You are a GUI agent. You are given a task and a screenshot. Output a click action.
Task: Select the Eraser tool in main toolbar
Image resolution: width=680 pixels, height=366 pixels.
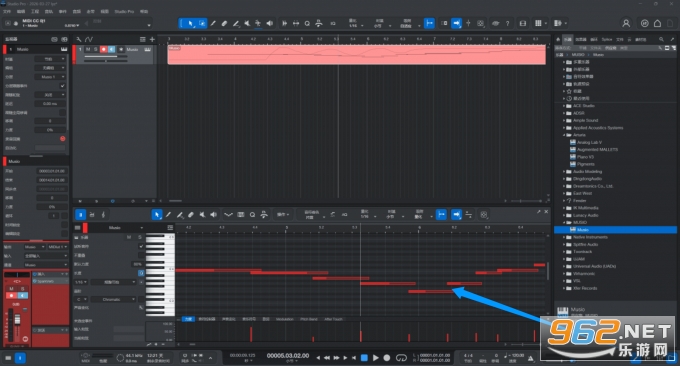(224, 23)
